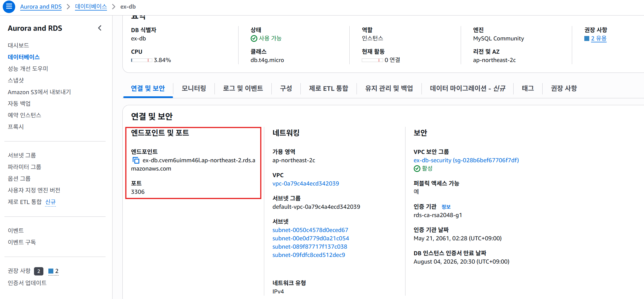Viewport: 644px width, 299px height.
Task: Click subnet-0050c4578d0eced67 link
Action: 310,230
